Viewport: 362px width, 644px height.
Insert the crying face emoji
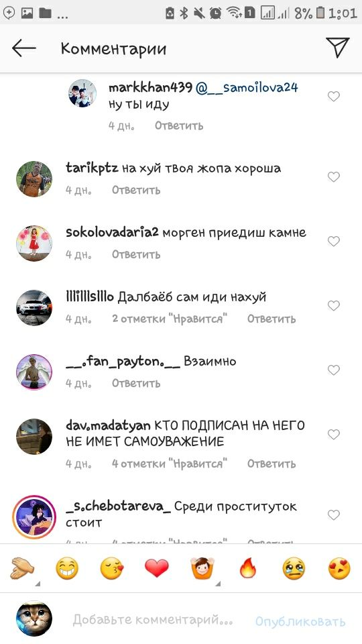click(x=294, y=569)
